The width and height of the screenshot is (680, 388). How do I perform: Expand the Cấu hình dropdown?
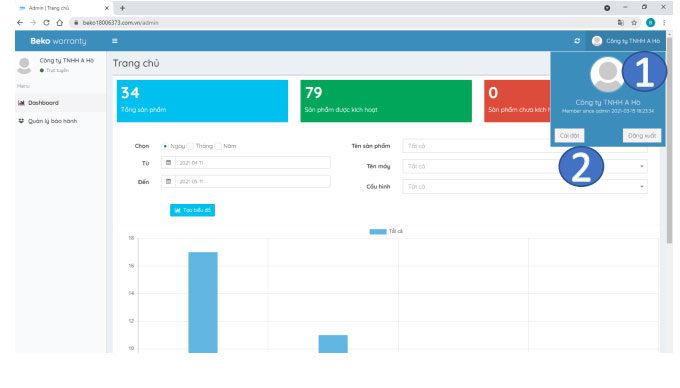click(525, 187)
